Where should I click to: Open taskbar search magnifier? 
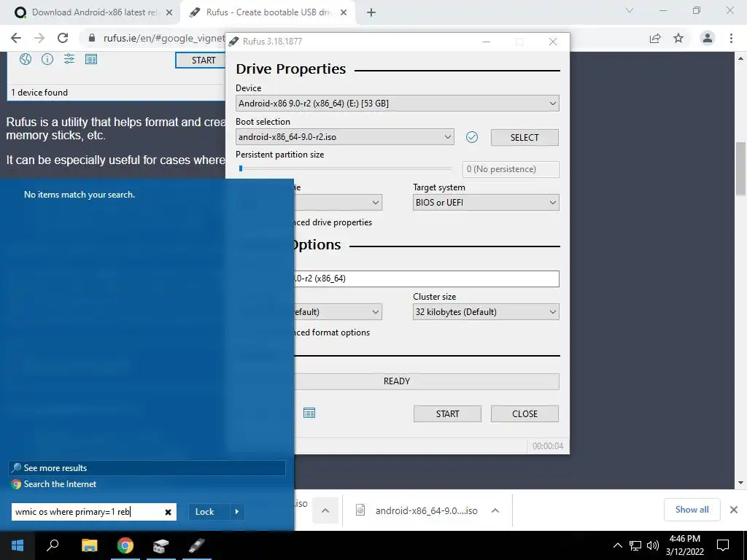tap(53, 545)
